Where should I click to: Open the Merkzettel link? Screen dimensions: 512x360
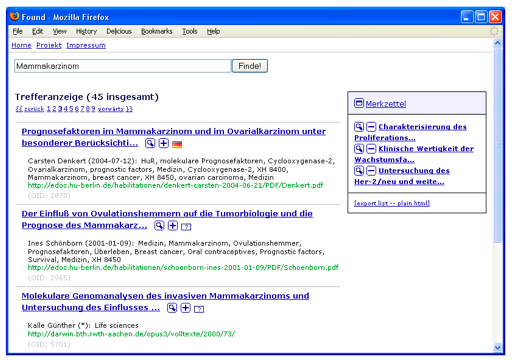tap(386, 104)
